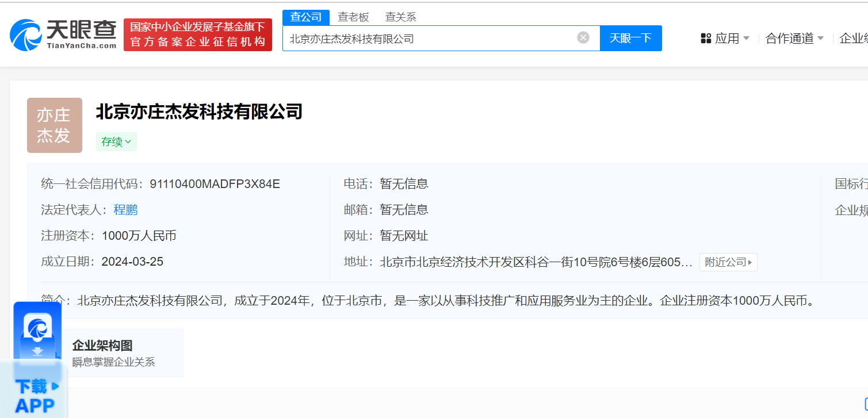868x418 pixels.
Task: Open the 合作通道 dropdown menu
Action: [x=794, y=39]
